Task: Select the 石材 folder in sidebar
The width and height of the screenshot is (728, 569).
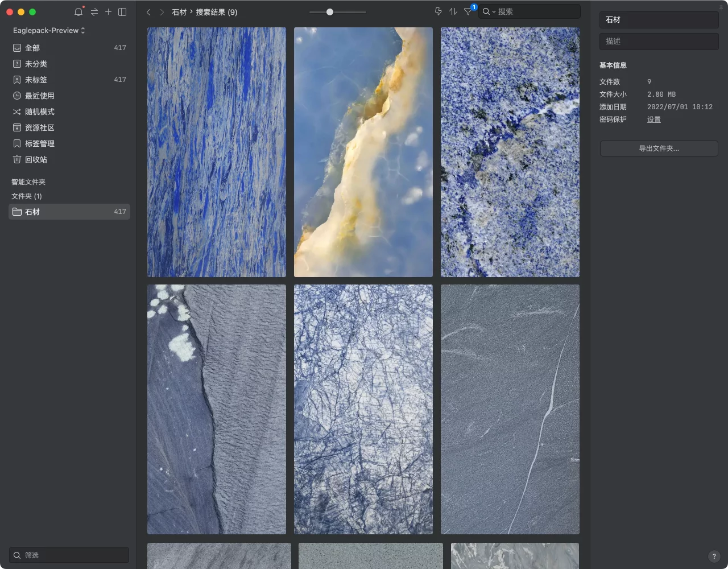Action: (69, 212)
